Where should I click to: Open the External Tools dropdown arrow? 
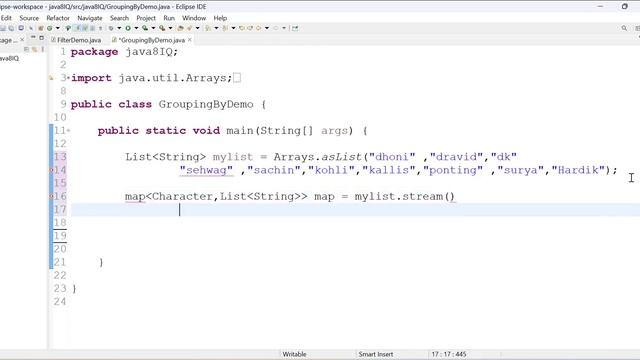170,28
